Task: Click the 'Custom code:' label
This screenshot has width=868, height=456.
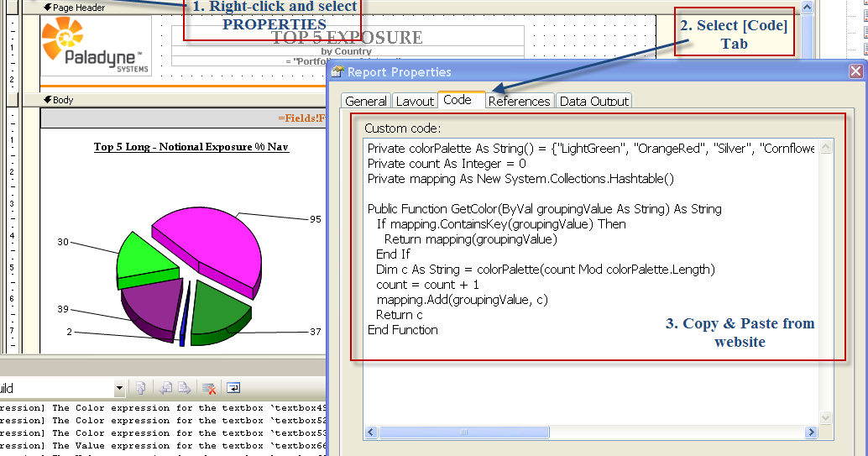Action: 402,128
